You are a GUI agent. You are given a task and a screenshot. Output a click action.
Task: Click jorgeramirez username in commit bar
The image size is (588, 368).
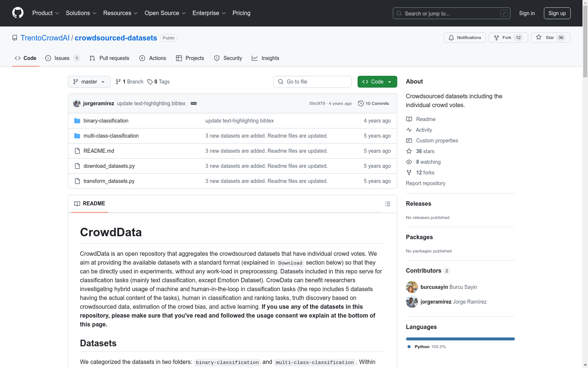tap(98, 103)
